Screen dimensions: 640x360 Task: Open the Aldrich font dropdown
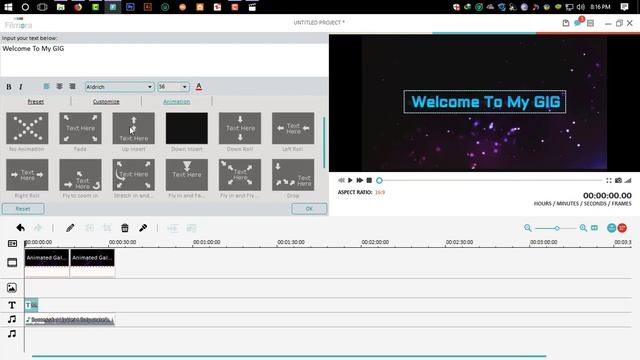[119, 87]
